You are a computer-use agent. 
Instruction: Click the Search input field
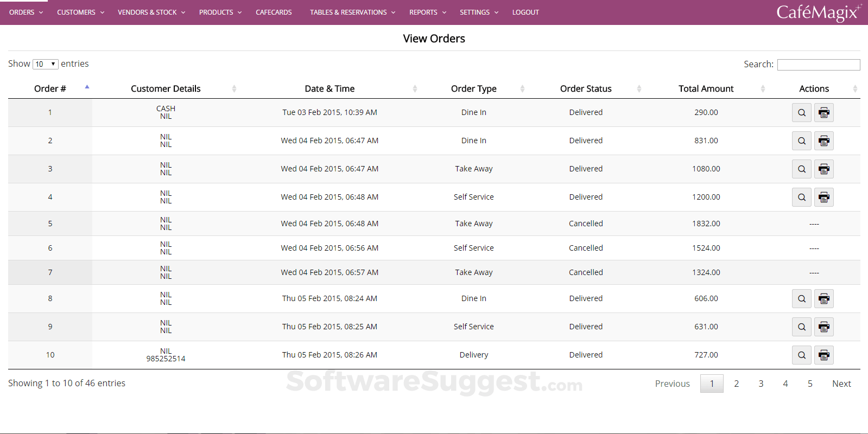click(x=818, y=65)
